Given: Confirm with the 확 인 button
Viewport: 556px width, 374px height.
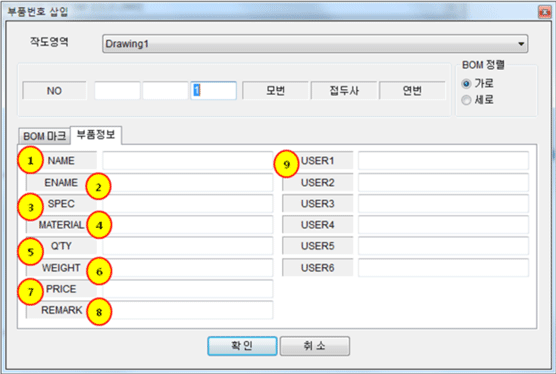Looking at the screenshot, I should 242,346.
